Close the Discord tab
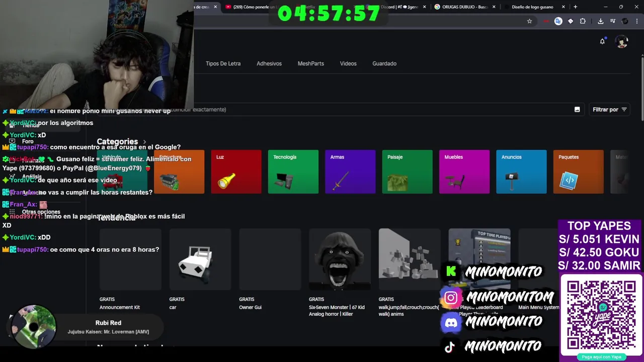 (424, 7)
